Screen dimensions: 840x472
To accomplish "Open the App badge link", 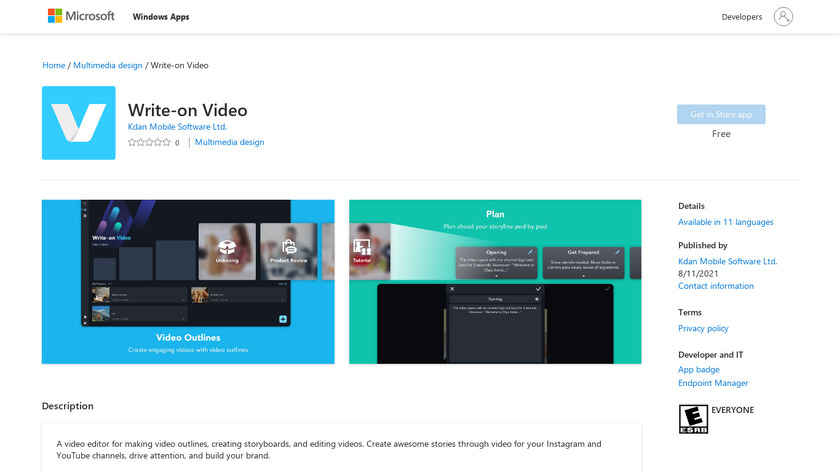I will click(x=699, y=370).
